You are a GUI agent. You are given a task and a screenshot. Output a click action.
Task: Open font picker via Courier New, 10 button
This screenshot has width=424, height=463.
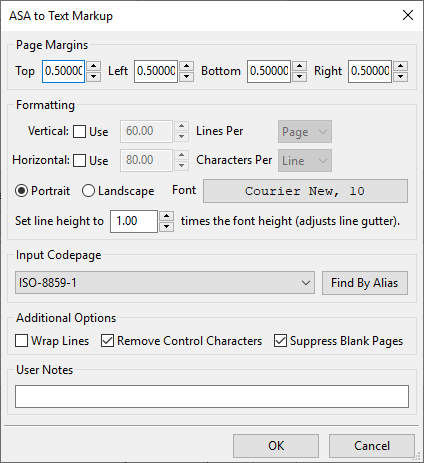click(x=305, y=191)
